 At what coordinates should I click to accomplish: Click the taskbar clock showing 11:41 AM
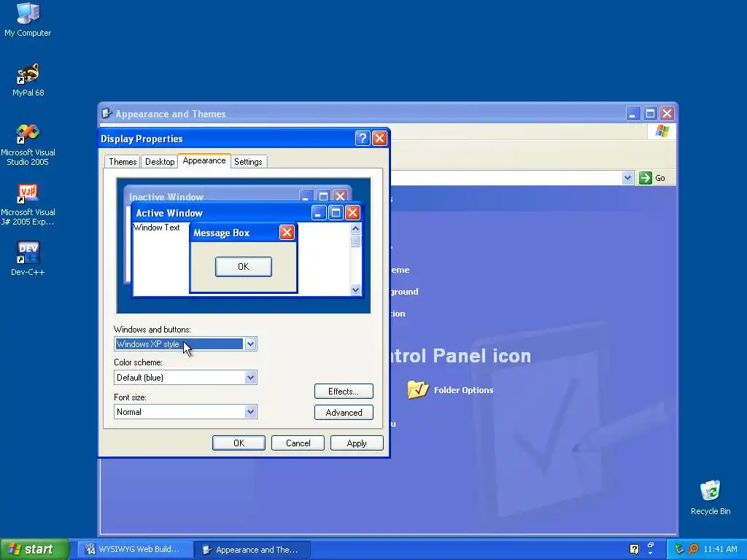click(720, 549)
